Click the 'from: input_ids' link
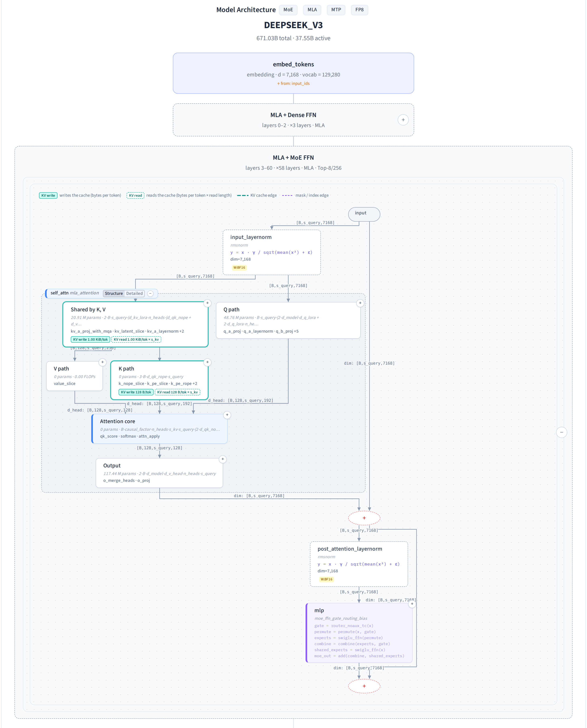587x728 pixels. (293, 83)
